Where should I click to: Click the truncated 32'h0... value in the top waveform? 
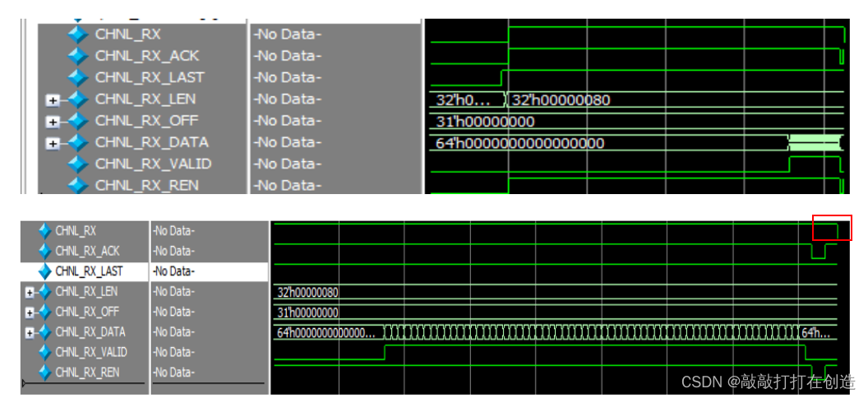point(464,100)
